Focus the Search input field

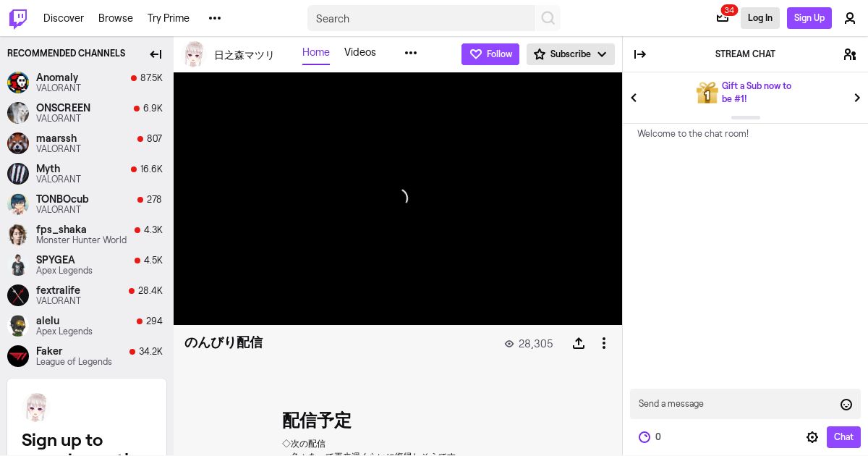pyautogui.click(x=422, y=18)
